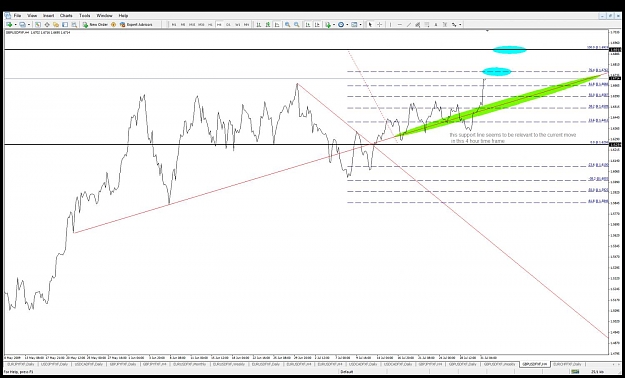Open the Periods clock icon

click(x=341, y=25)
